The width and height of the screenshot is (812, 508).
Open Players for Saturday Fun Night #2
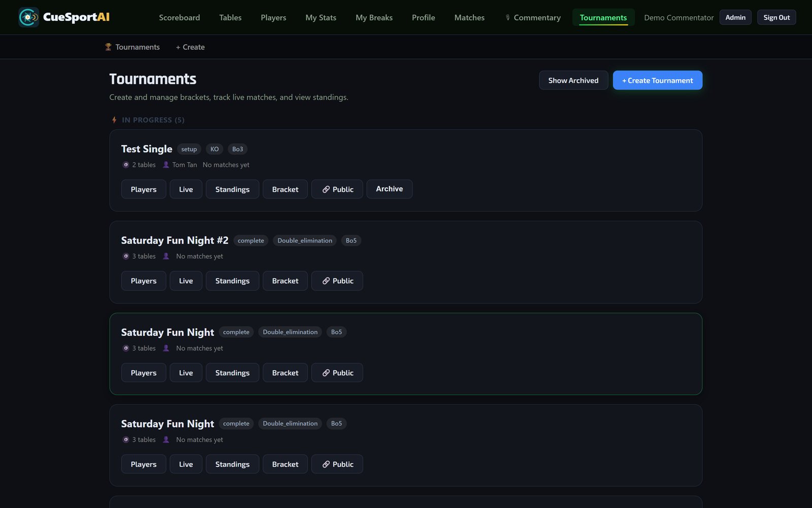coord(144,280)
